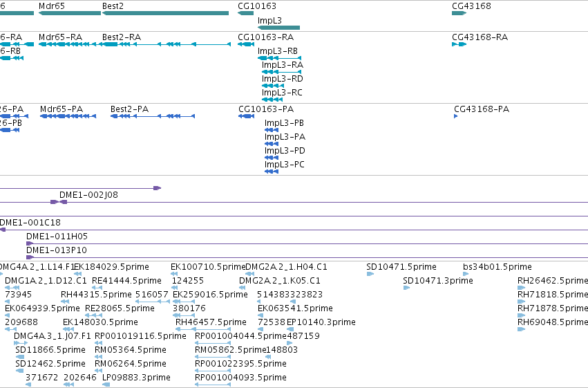588x388 pixels.
Task: Select EST RM05364.5prime
Action: (x=99, y=358)
